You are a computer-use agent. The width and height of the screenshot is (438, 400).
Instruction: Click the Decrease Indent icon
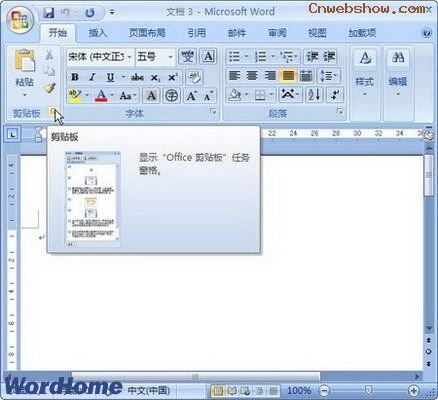click(312, 56)
